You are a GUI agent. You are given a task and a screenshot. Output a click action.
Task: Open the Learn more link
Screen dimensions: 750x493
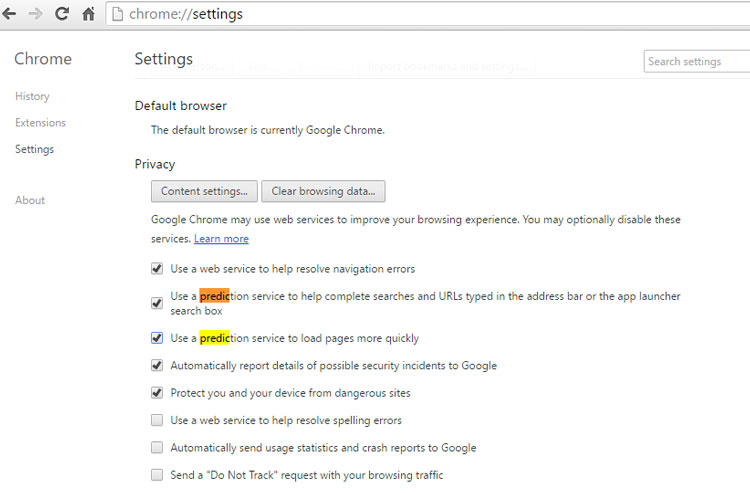pos(221,239)
